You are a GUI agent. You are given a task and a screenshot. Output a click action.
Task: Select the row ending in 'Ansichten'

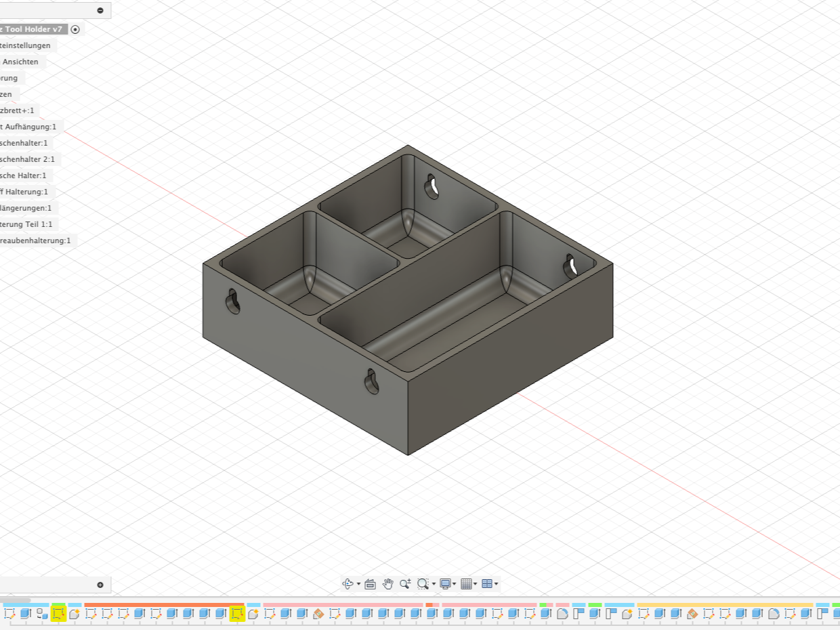[x=23, y=62]
